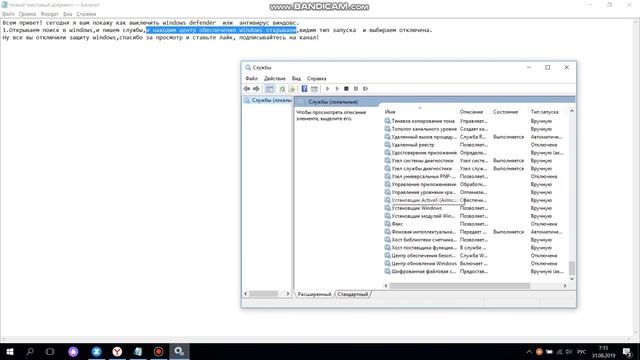
Task: Open Help with the blue question-mark icon
Action: 304,89
